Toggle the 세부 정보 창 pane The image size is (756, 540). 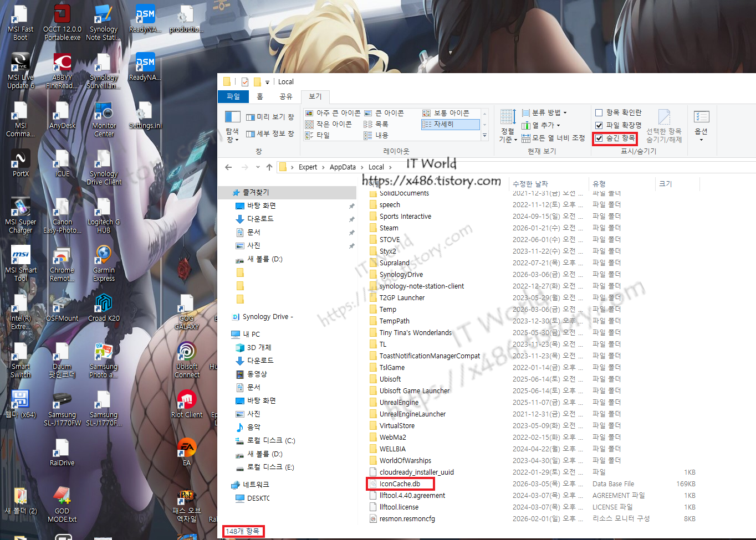(270, 133)
